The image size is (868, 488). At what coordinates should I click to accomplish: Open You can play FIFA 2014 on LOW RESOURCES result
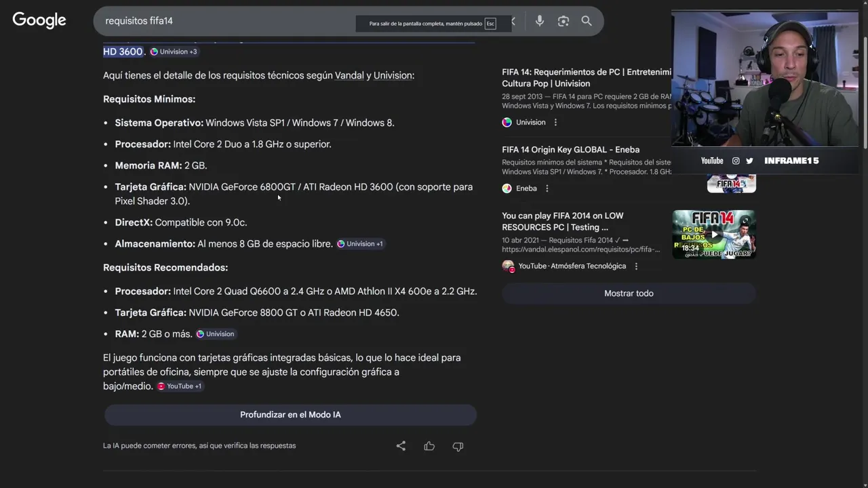coord(562,221)
